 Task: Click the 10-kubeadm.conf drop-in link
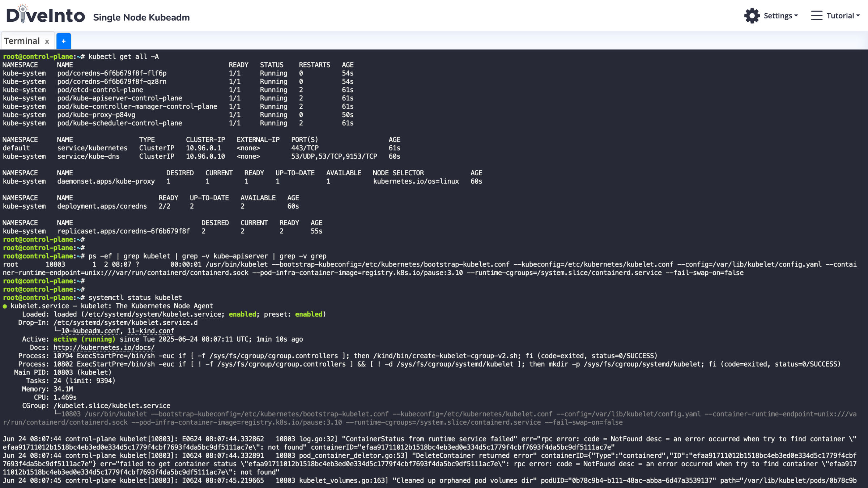90,331
